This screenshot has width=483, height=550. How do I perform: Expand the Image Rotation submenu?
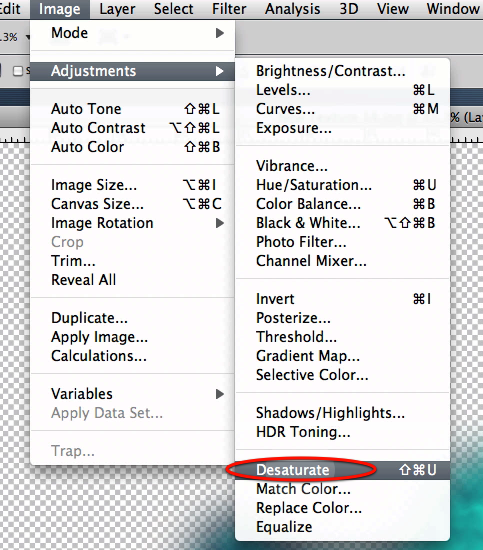[220, 223]
